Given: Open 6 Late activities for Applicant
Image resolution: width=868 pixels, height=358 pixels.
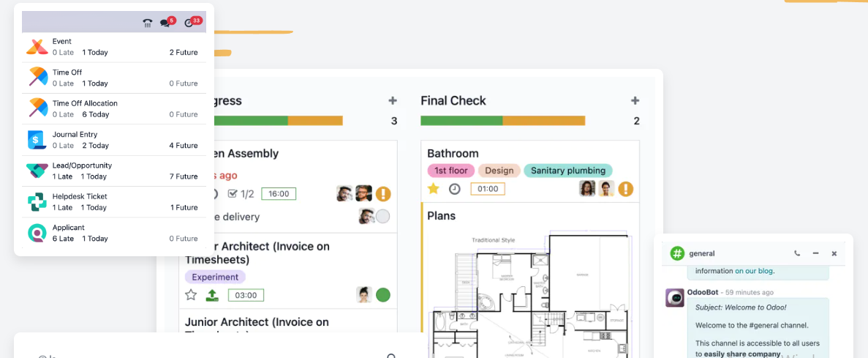Looking at the screenshot, I should [63, 239].
